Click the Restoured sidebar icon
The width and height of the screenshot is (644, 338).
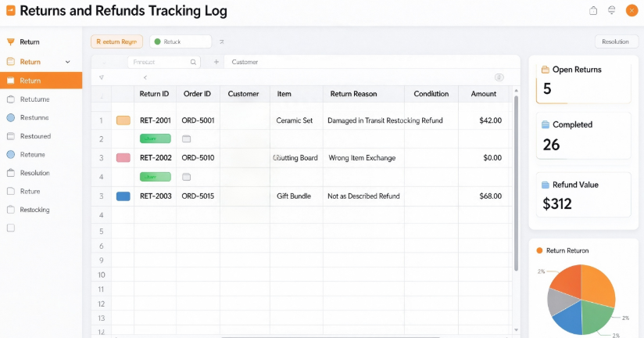[x=11, y=136]
